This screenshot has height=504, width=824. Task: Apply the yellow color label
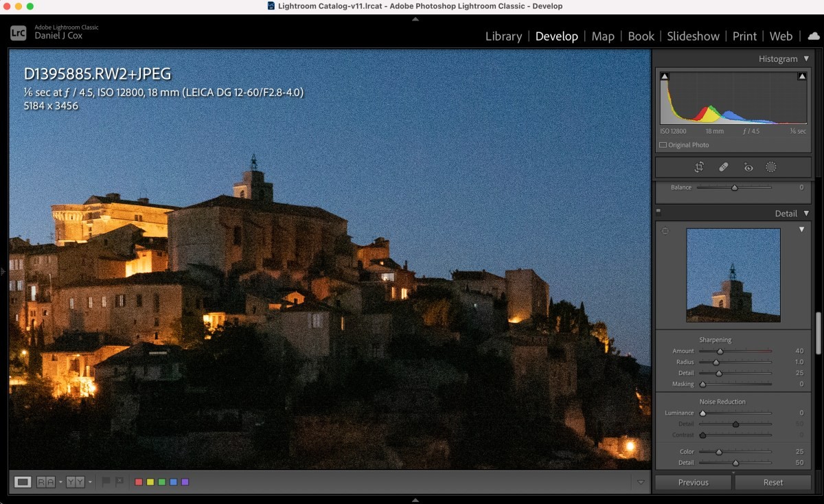(150, 482)
